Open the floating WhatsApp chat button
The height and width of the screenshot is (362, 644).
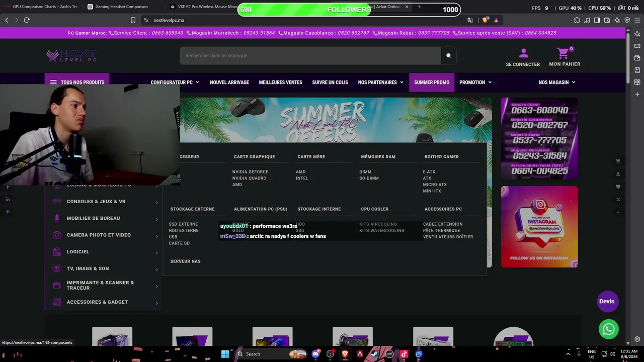click(x=609, y=329)
